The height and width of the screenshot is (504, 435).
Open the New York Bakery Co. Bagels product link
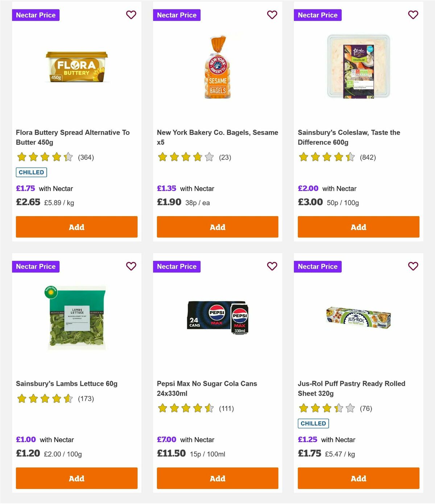(x=217, y=137)
